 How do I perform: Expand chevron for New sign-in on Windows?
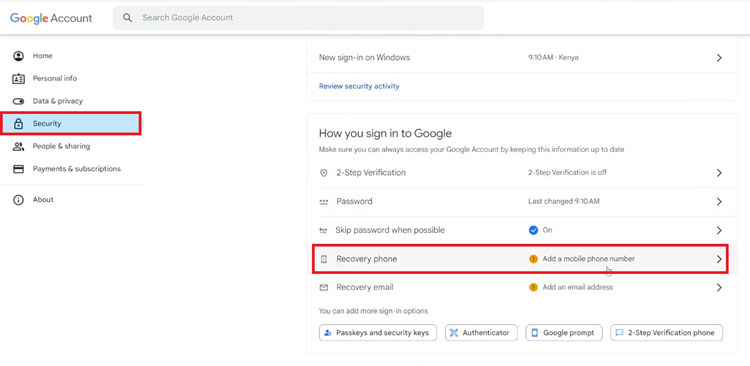[719, 58]
